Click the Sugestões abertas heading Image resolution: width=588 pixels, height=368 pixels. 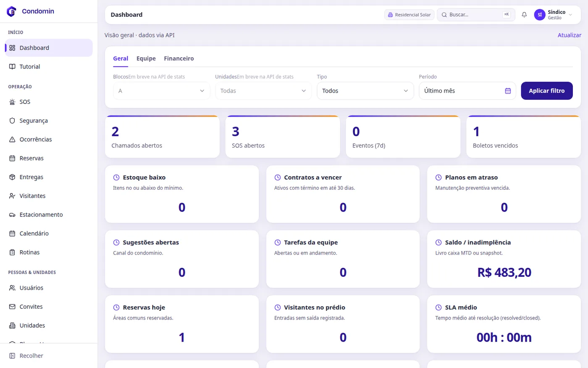[x=151, y=243]
